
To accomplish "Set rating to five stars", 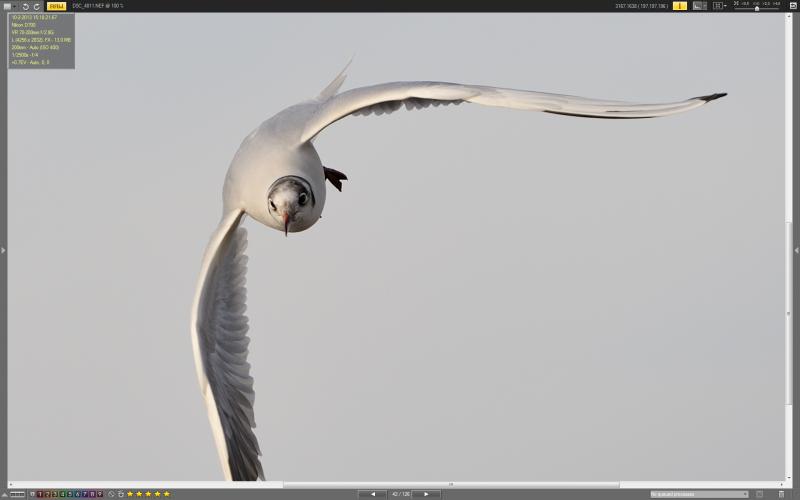I will click(x=166, y=494).
